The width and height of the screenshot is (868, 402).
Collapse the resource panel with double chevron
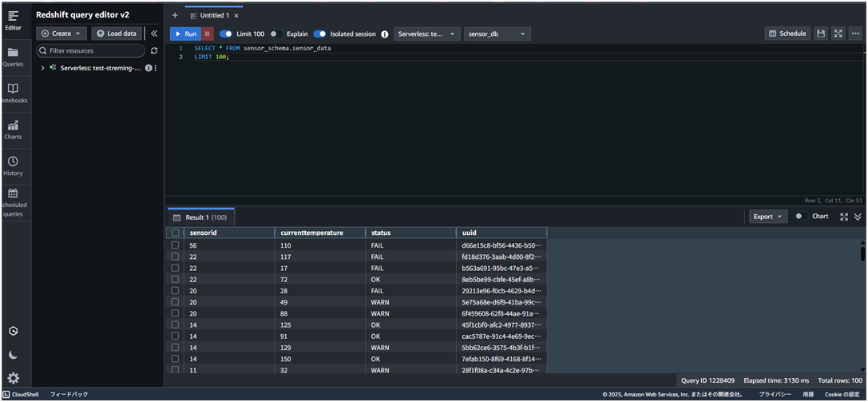[154, 34]
